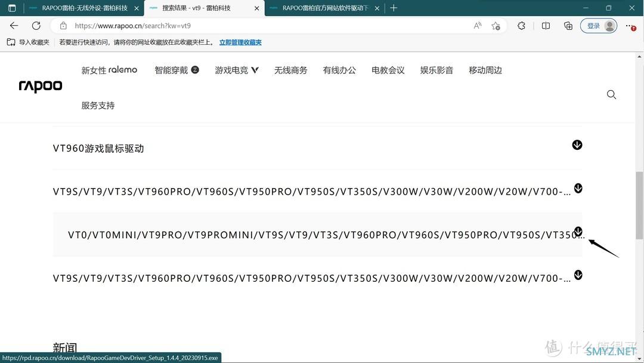Open browser extensions menu
The width and height of the screenshot is (644, 363).
click(x=521, y=26)
